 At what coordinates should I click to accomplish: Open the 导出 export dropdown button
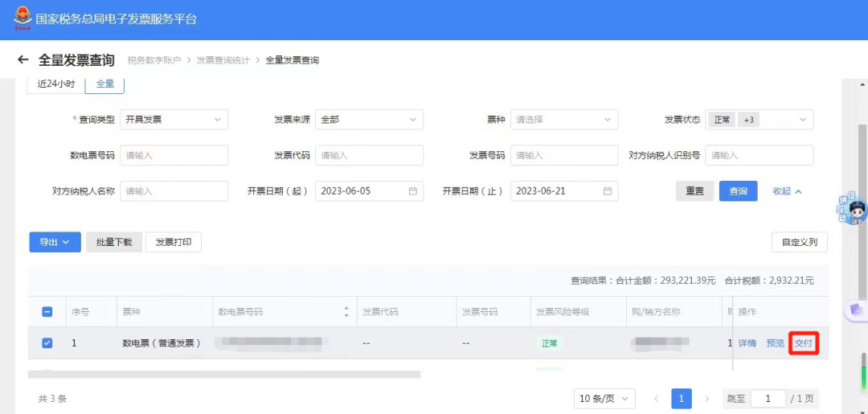coord(55,242)
